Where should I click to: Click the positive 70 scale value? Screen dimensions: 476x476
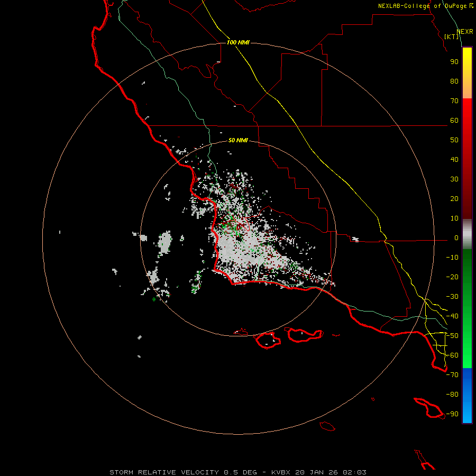point(454,101)
